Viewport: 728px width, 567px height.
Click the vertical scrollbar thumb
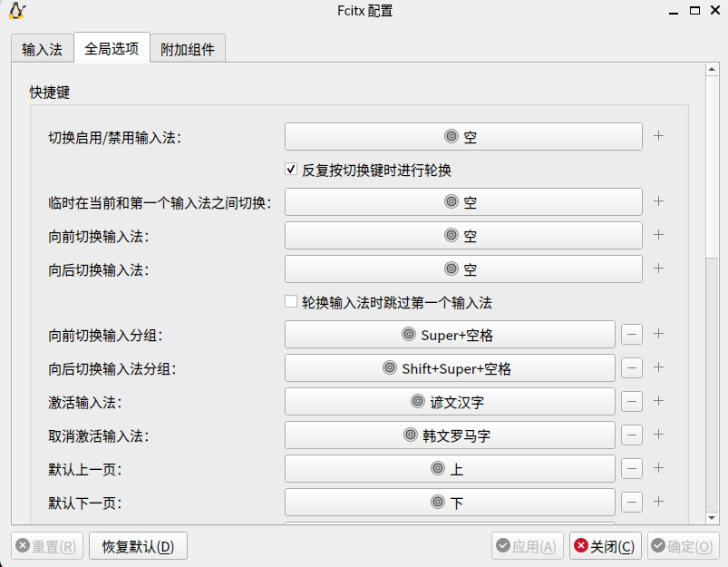(712, 165)
